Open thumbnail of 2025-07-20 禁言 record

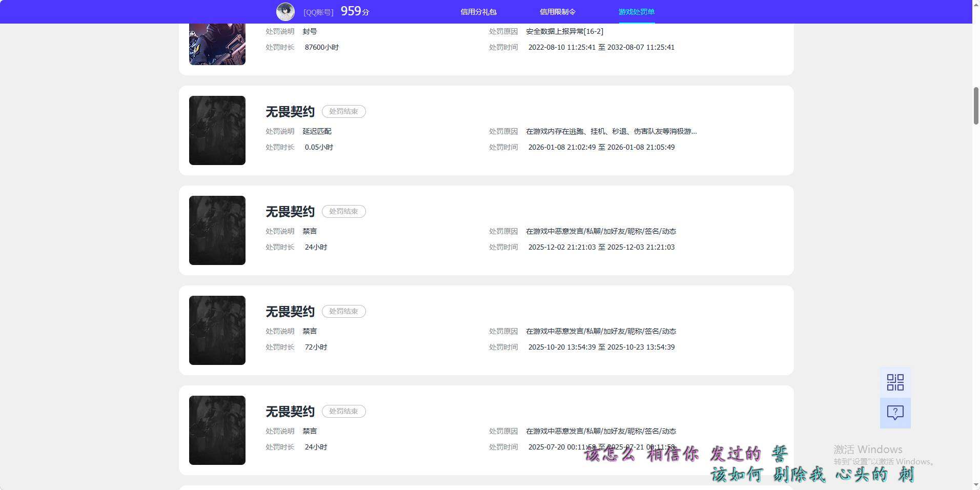point(217,430)
